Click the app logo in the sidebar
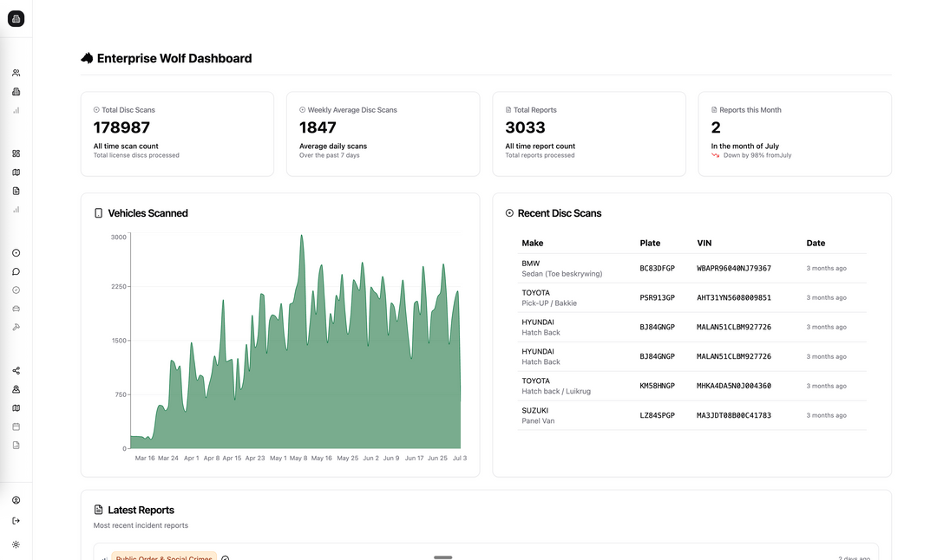Viewport: 937px width, 560px height. [x=16, y=19]
